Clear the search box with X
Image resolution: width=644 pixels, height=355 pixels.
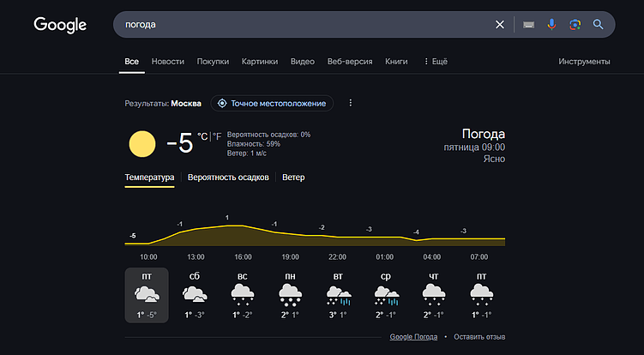pyautogui.click(x=500, y=25)
